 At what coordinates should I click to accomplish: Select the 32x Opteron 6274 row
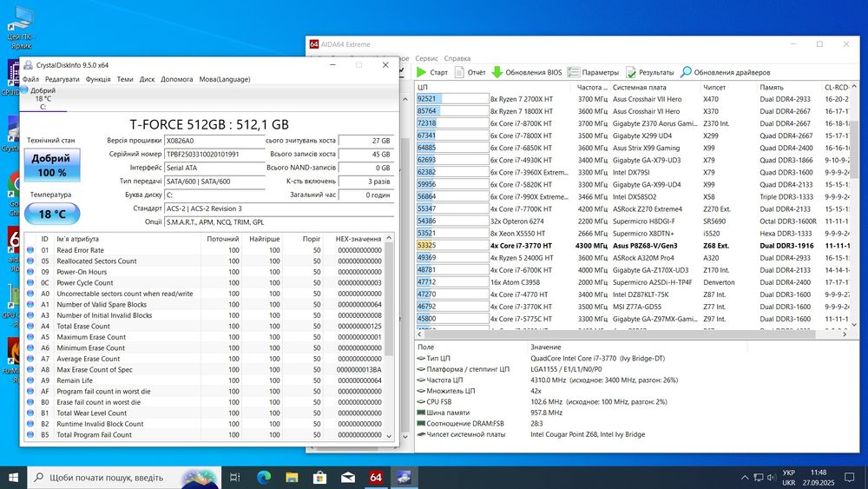pyautogui.click(x=632, y=221)
